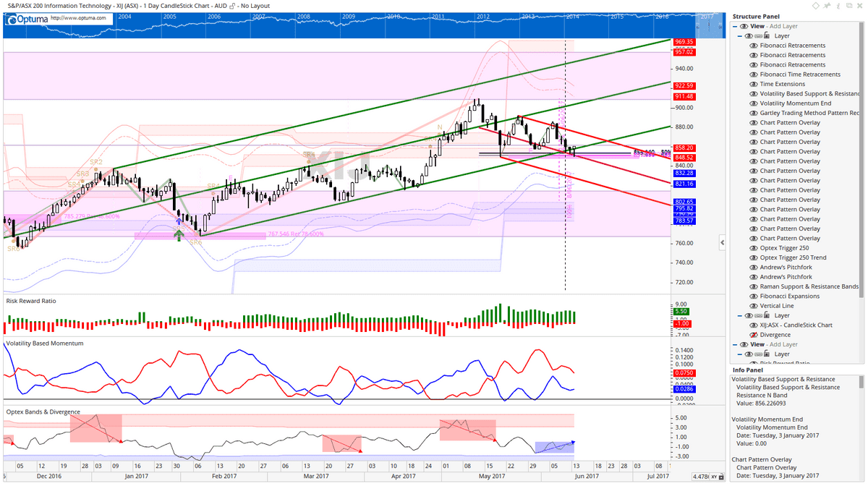Click the XY icon in bottom-right corner
The height and width of the screenshot is (486, 868).
click(714, 477)
